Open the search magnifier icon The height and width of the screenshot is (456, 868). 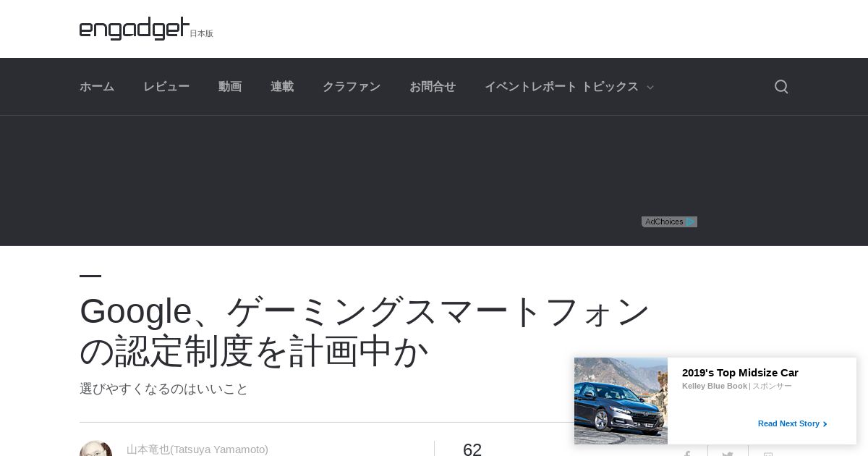(x=781, y=87)
